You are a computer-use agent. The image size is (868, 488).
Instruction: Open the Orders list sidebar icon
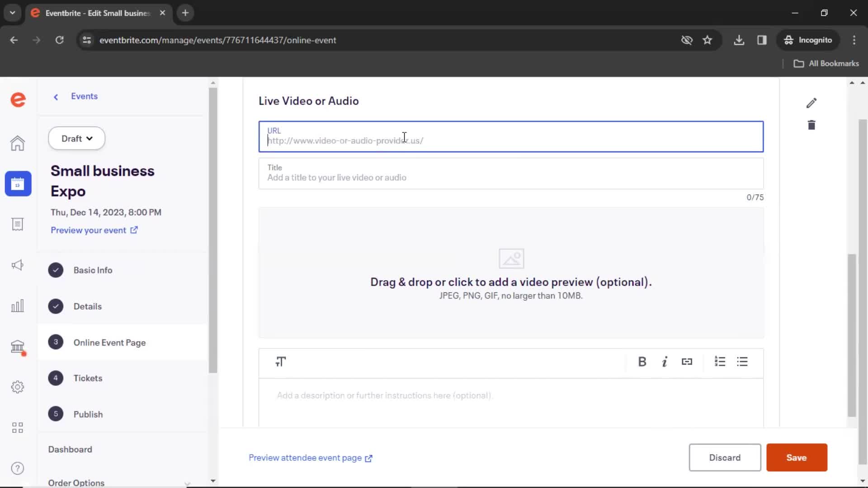pyautogui.click(x=18, y=225)
